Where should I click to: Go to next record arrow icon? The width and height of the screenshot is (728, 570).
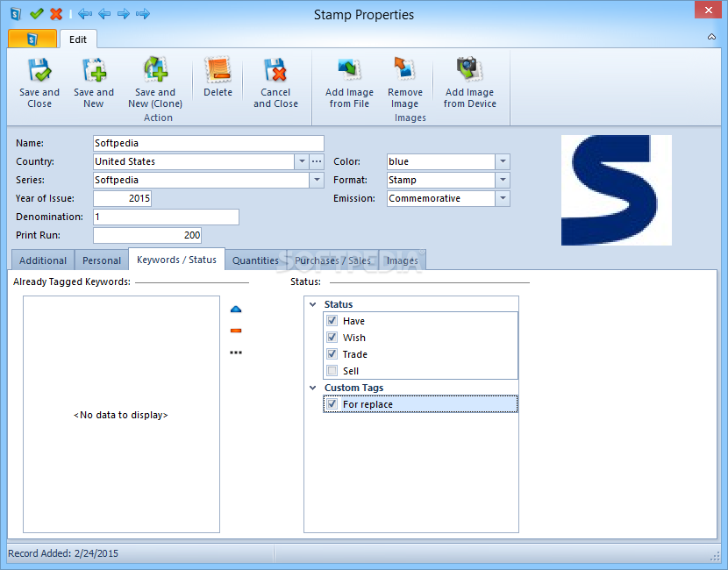pyautogui.click(x=124, y=14)
